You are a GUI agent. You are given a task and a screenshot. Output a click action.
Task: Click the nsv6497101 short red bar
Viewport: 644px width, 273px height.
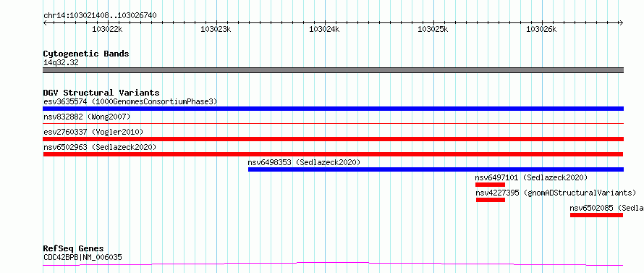(x=490, y=185)
